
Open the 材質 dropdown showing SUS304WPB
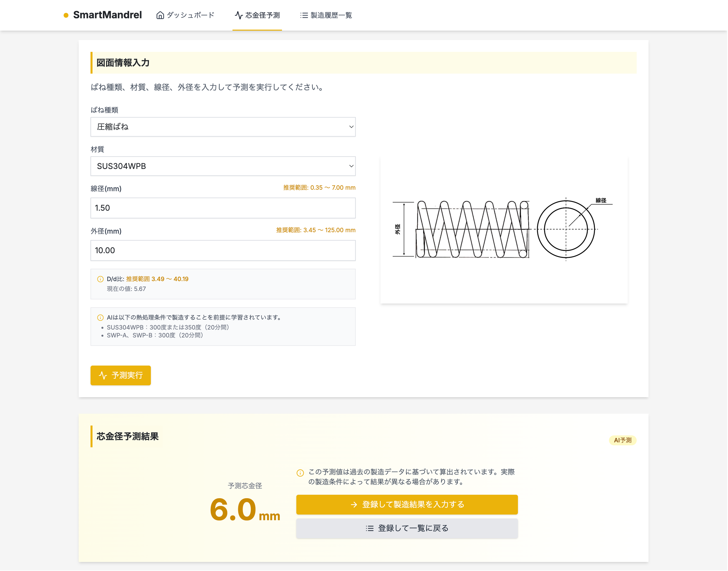click(x=223, y=166)
